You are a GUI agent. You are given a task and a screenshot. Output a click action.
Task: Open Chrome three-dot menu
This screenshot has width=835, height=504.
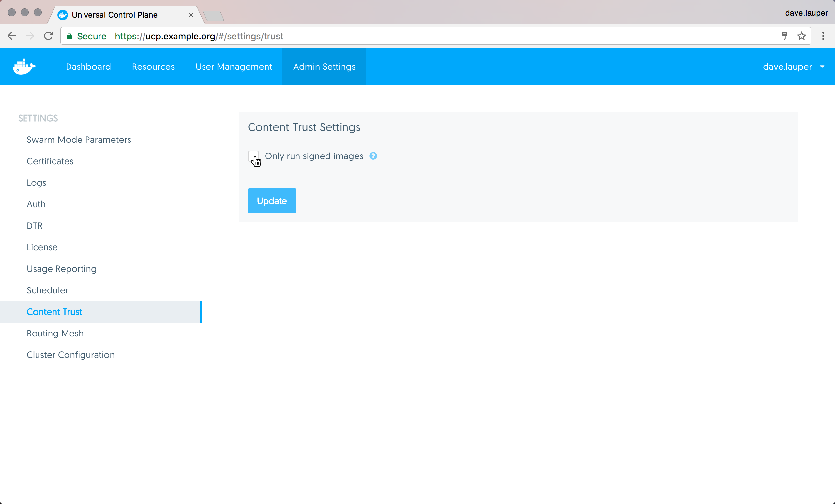click(x=823, y=36)
